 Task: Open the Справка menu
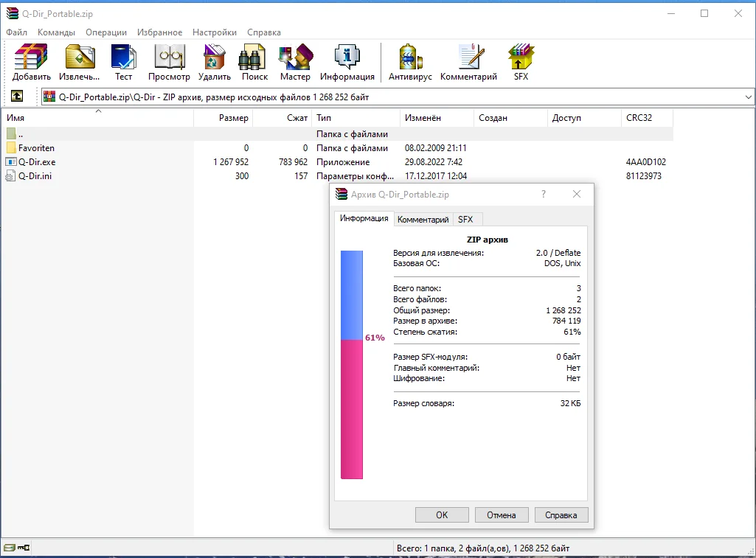[264, 32]
